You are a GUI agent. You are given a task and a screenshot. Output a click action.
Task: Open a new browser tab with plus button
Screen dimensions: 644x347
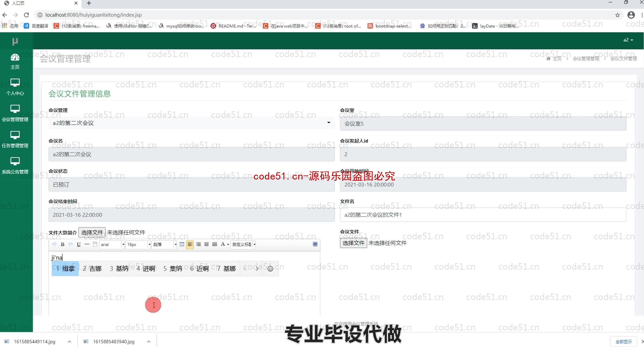coord(89,3)
